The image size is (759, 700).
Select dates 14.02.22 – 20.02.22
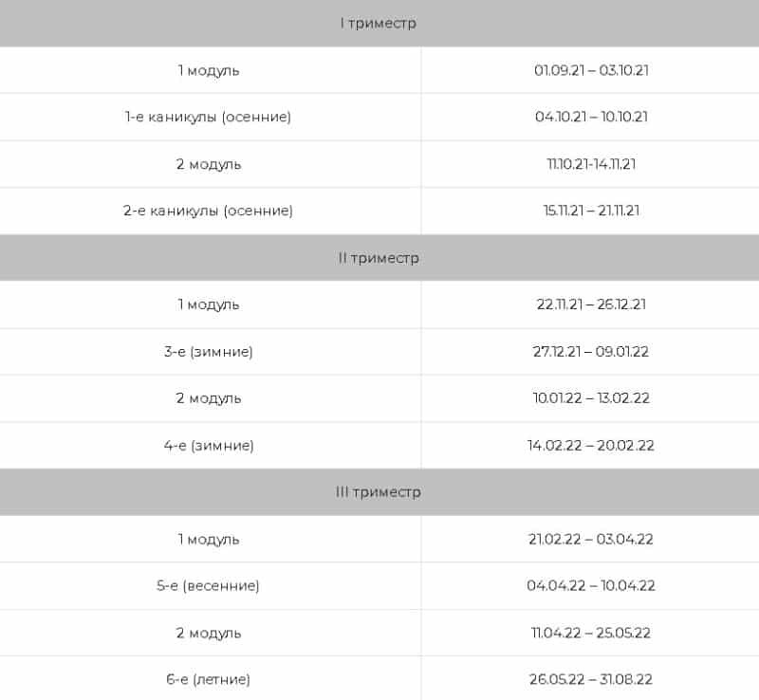(591, 446)
